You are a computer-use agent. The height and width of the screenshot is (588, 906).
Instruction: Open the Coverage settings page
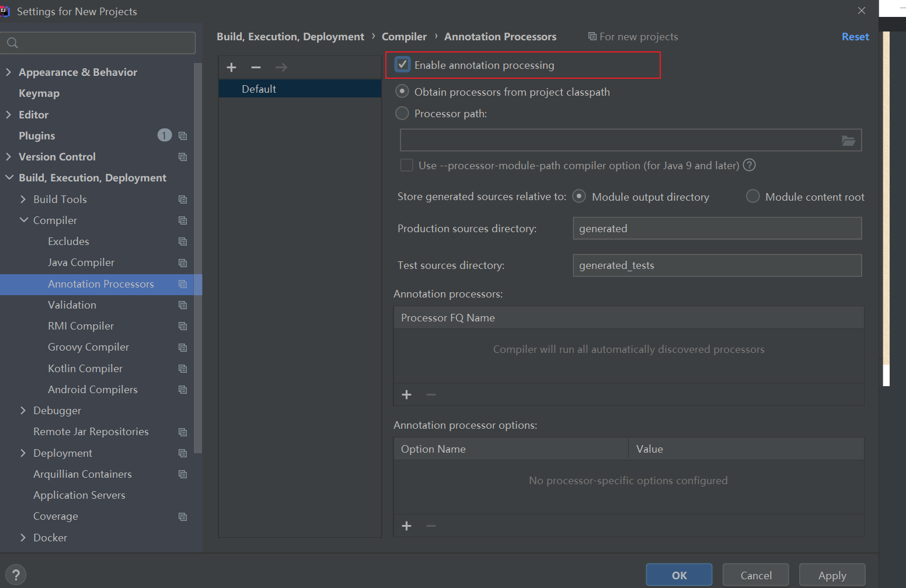(x=55, y=516)
